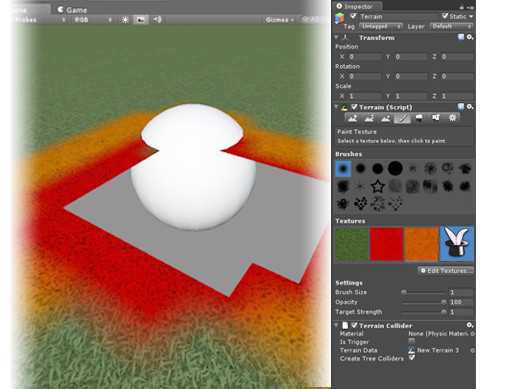
Task: Collapse the Terrain (Script) component
Action: (337, 107)
